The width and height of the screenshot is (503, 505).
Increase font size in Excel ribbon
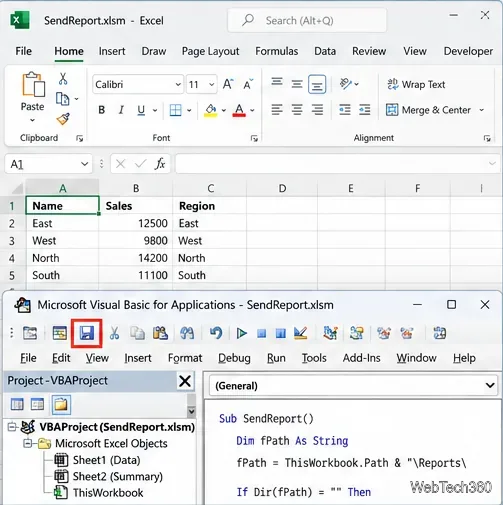coord(228,84)
